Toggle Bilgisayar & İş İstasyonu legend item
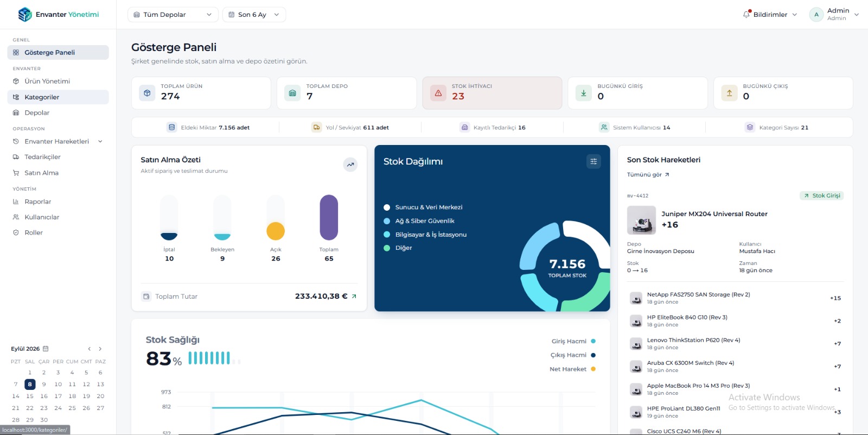The height and width of the screenshot is (435, 868). pos(425,235)
